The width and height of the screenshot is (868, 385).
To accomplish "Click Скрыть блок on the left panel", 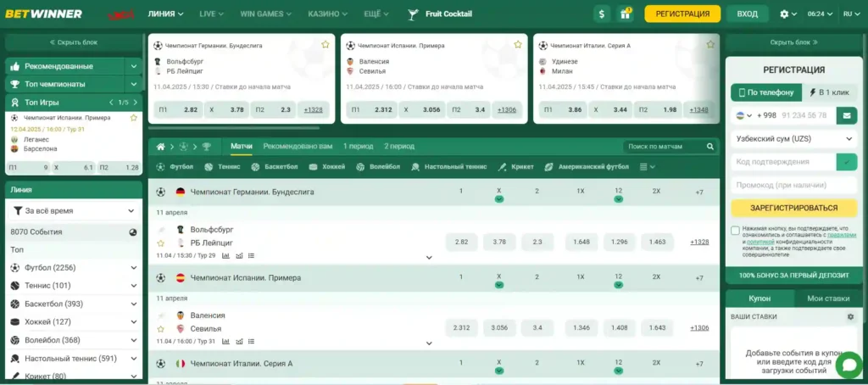I will 73,42.
